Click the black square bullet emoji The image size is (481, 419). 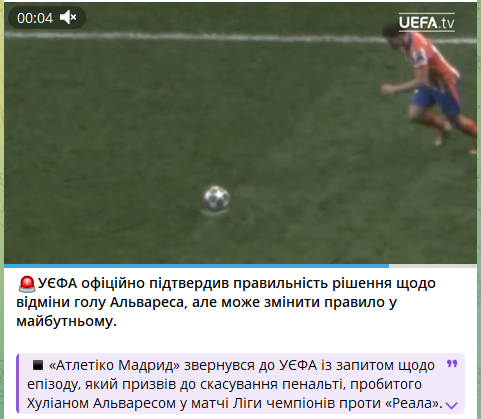[38, 365]
